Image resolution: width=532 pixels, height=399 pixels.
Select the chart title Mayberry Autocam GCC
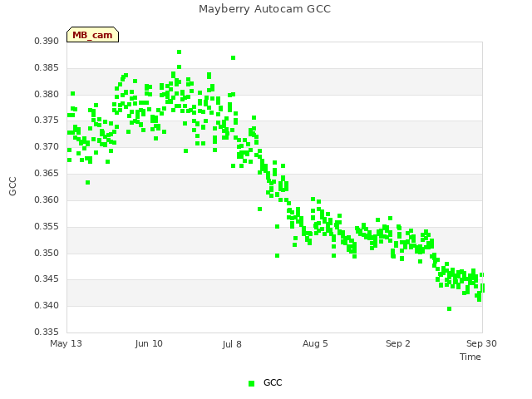(264, 9)
